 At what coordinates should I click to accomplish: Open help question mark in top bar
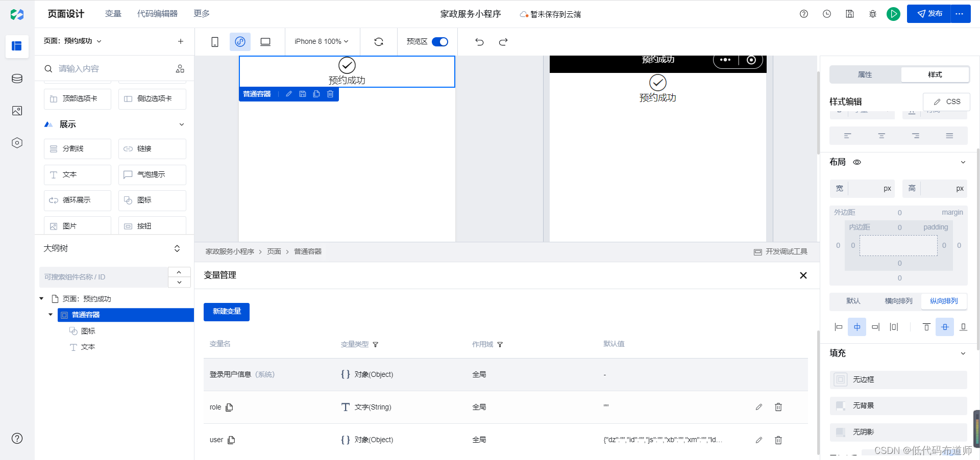tap(804, 14)
